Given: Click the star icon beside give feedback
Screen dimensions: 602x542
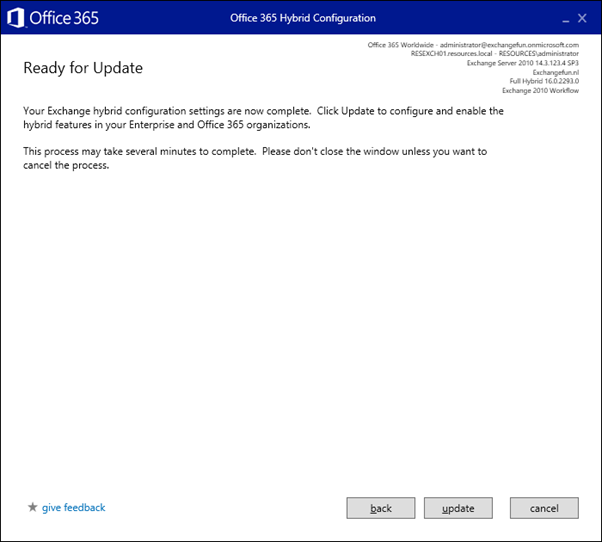Looking at the screenshot, I should pyautogui.click(x=33, y=508).
